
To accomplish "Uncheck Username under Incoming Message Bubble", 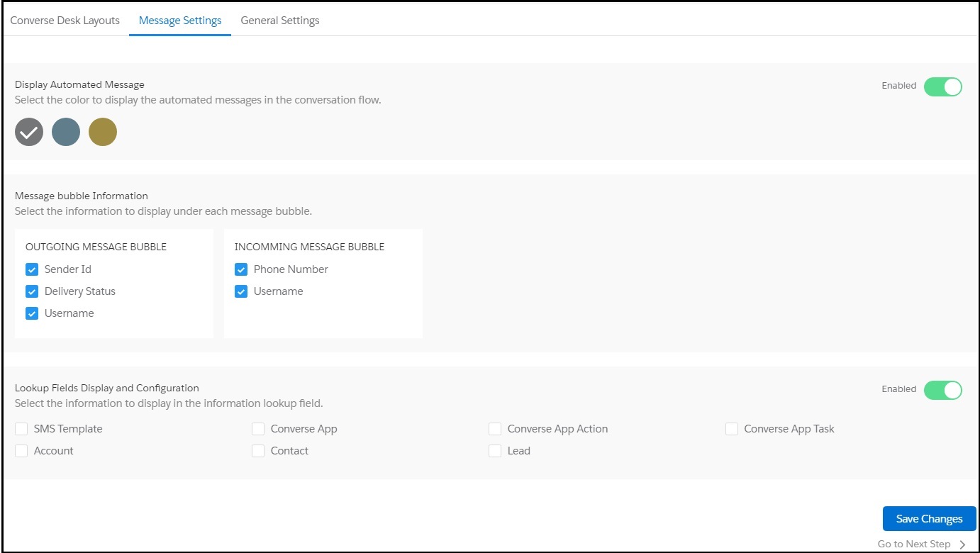I will (241, 291).
